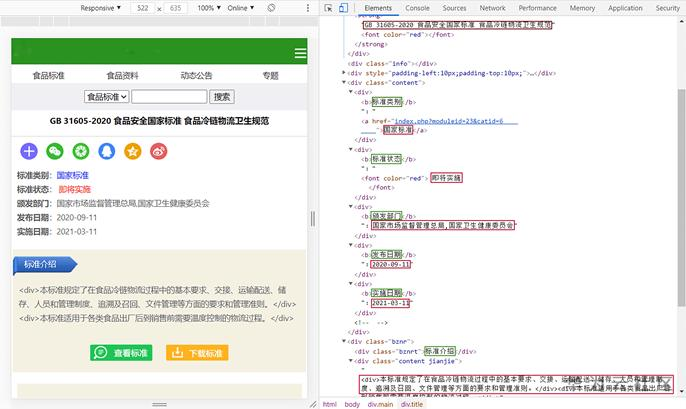Open the 动态公告 nav item
The width and height of the screenshot is (686, 409).
(x=196, y=76)
